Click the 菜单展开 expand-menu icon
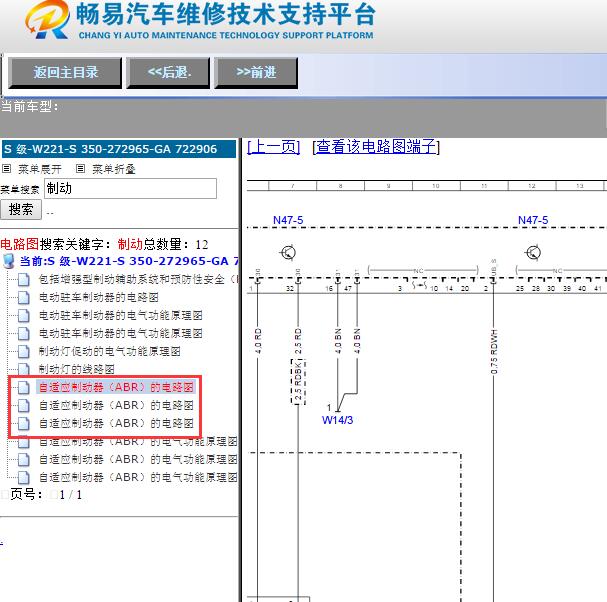This screenshot has width=607, height=602. pyautogui.click(x=7, y=168)
